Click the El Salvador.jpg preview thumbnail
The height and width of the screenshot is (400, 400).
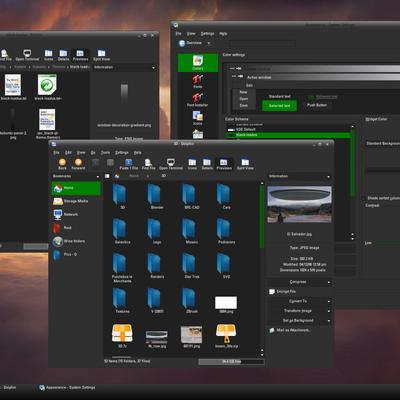click(x=300, y=204)
